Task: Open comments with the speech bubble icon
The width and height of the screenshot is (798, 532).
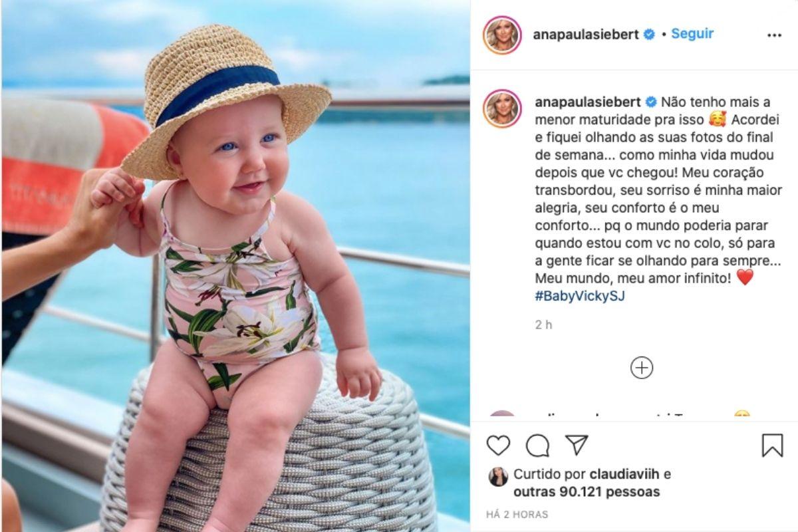Action: (537, 445)
